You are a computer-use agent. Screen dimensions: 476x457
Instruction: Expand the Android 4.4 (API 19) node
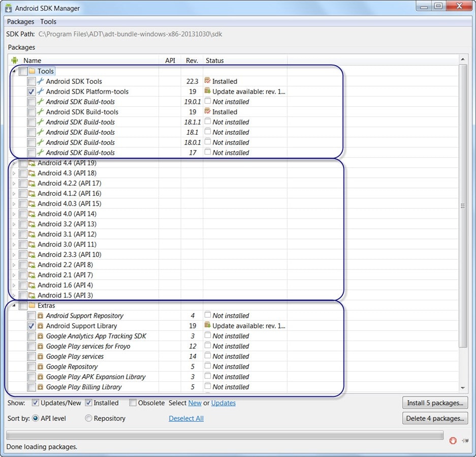point(14,163)
